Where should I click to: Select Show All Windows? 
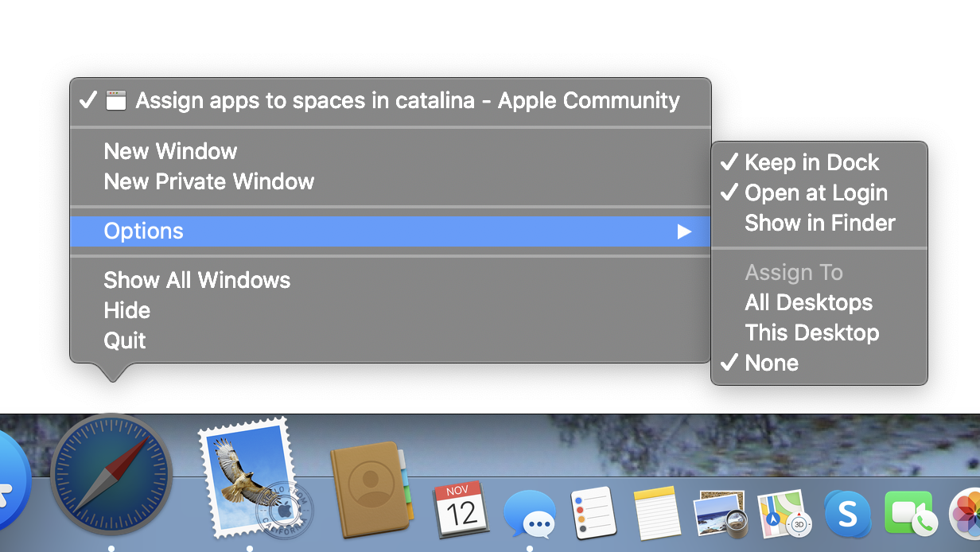click(x=391, y=280)
